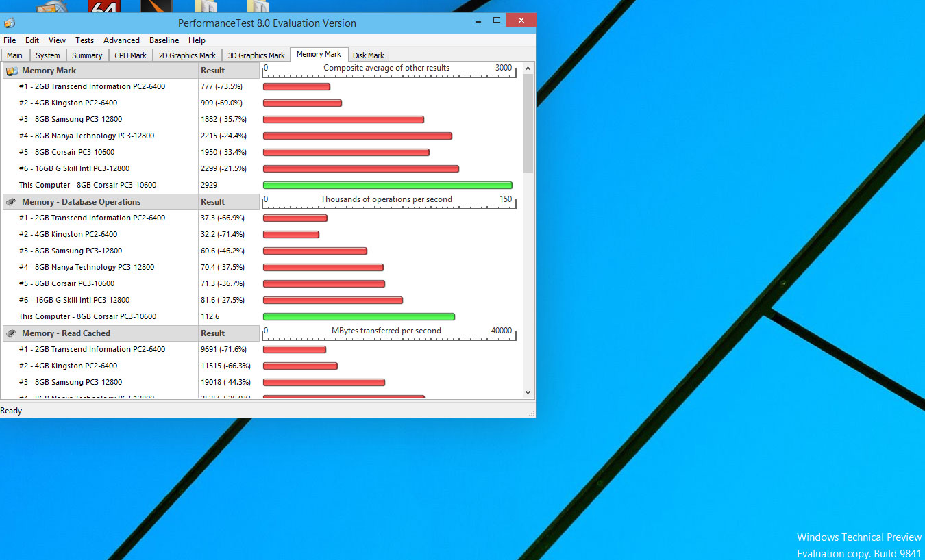
Task: Go to the 3D Graphics Mark tab
Action: [256, 55]
